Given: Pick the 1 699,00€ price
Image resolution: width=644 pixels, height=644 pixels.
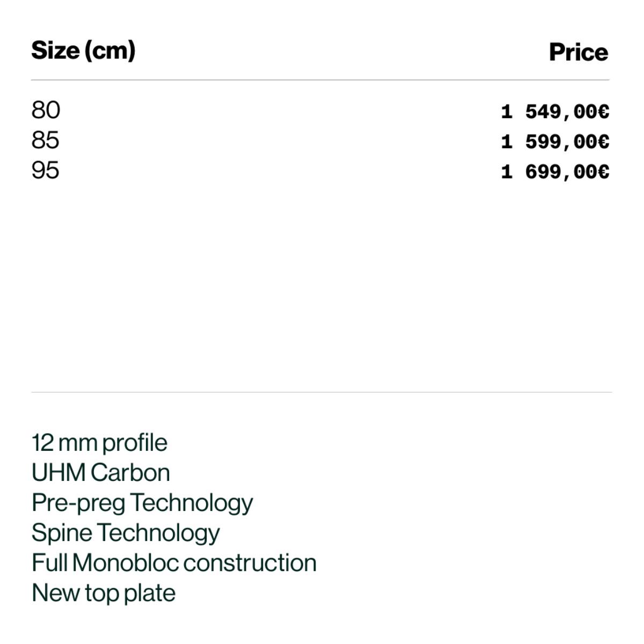Looking at the screenshot, I should [555, 172].
